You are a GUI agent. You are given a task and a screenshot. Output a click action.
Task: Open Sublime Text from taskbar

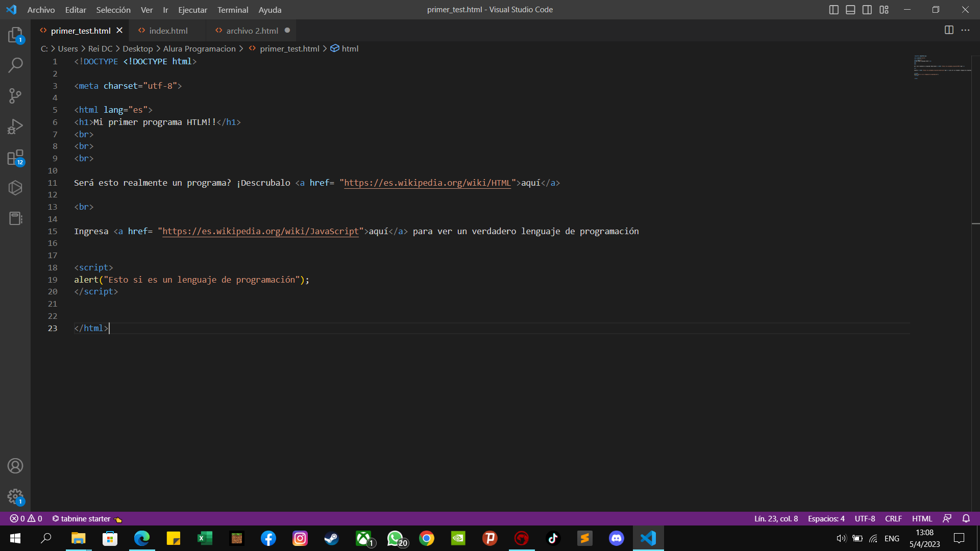pos(585,538)
